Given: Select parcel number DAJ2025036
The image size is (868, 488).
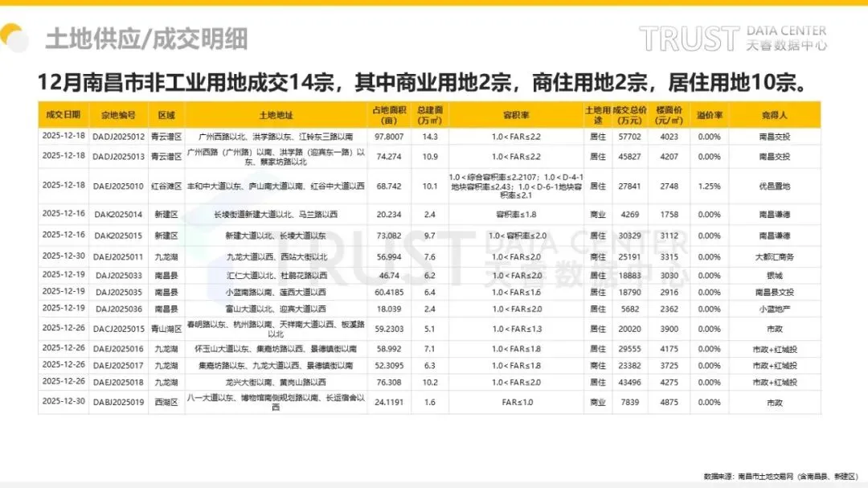Looking at the screenshot, I should click(118, 309).
